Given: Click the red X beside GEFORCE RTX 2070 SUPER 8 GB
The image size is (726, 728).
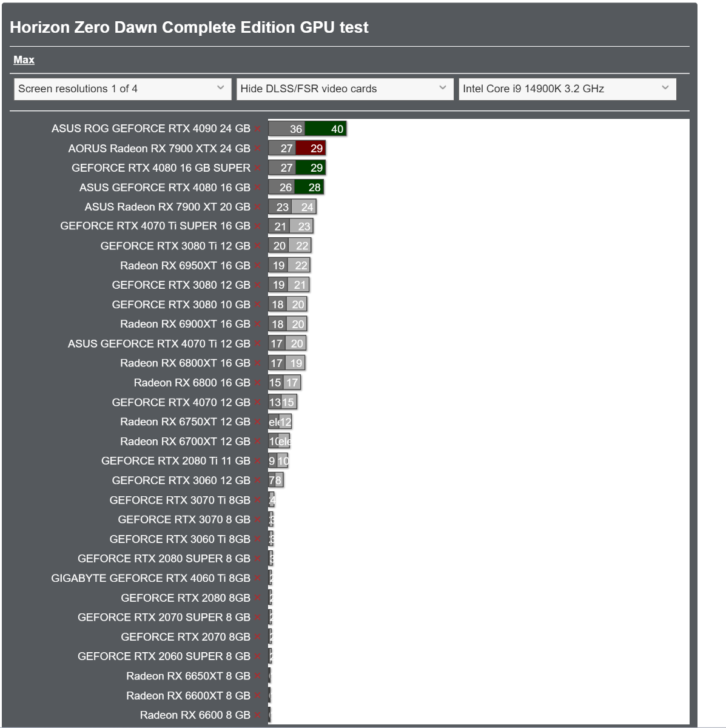Looking at the screenshot, I should click(258, 618).
